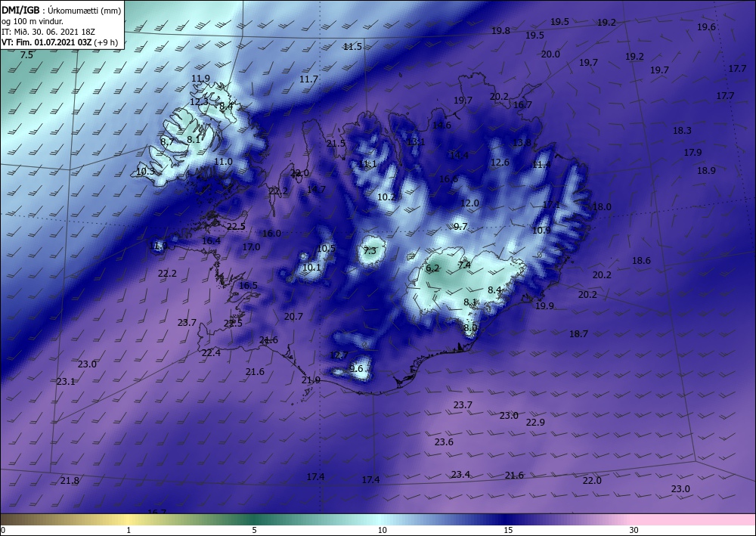The image size is (756, 536).
Task: Click the DMI/IGB title in the legend box
Action: point(20,11)
